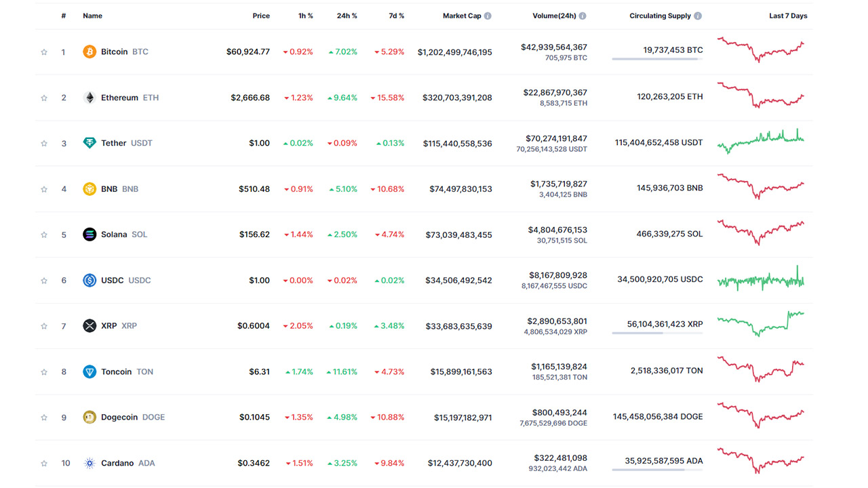Click Tether volume $70,274,191,847
Viewport: 868px width, 488px height.
556,138
